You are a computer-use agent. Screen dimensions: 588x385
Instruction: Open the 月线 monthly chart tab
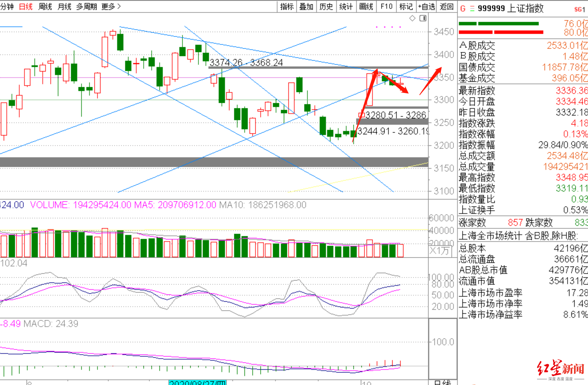tap(65, 6)
